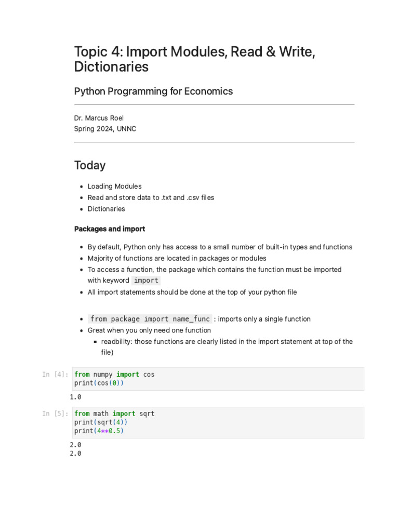Select the 'Loading Modules' bullet item
The width and height of the screenshot is (399, 532).
tap(114, 187)
